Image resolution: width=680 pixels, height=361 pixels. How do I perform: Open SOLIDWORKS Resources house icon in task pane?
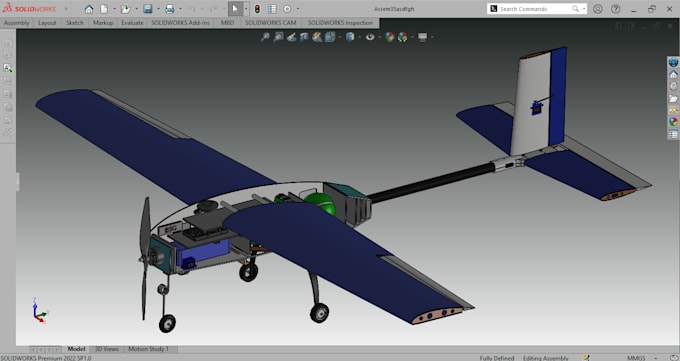pyautogui.click(x=673, y=75)
